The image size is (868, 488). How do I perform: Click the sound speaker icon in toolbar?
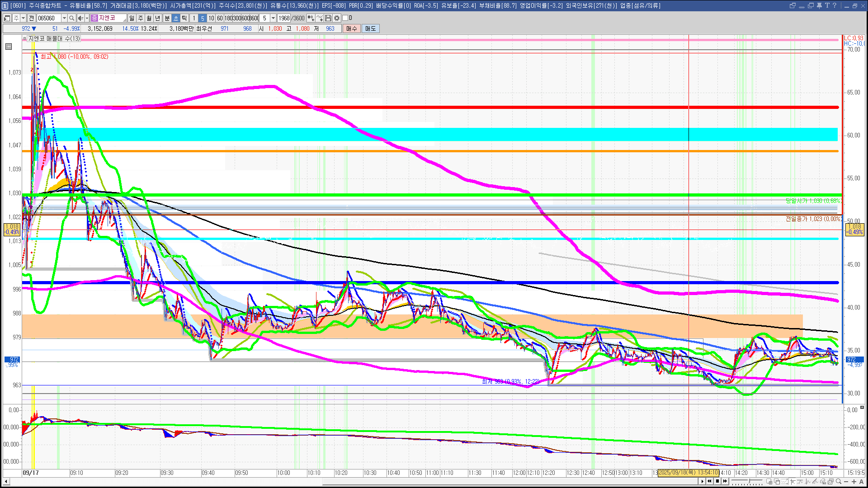(x=80, y=18)
